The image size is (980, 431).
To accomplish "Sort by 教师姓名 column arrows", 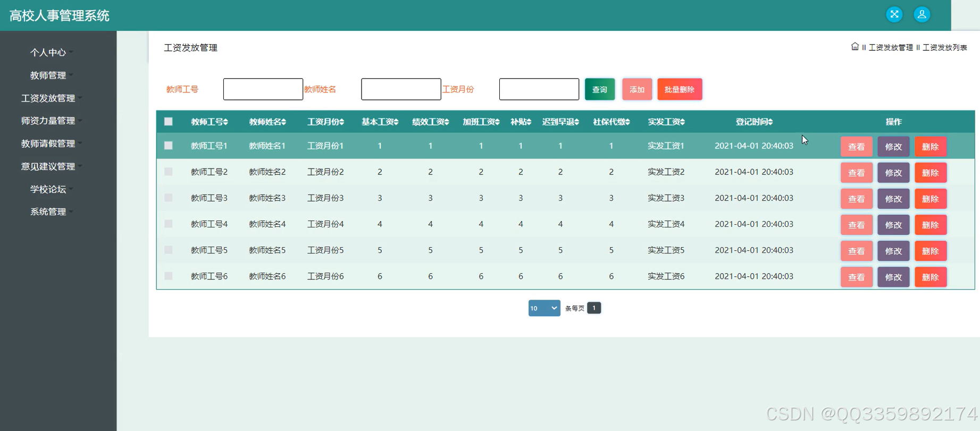I will pos(283,122).
